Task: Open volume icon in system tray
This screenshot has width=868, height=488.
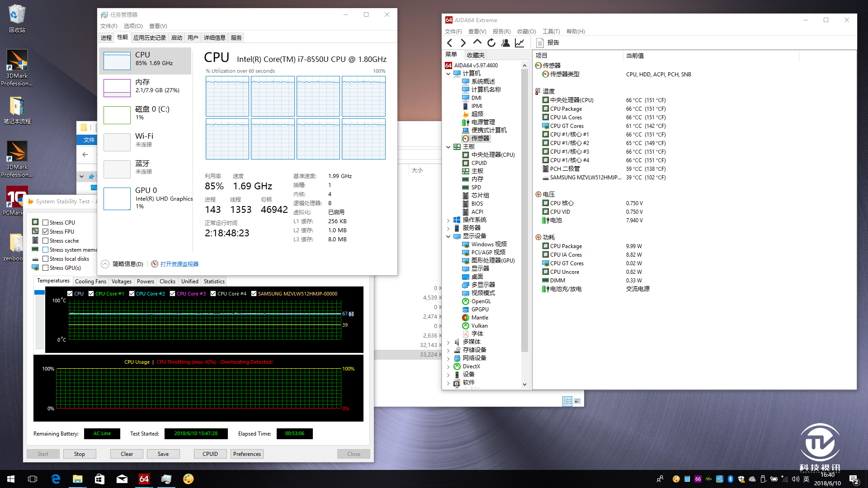Action: [795, 479]
